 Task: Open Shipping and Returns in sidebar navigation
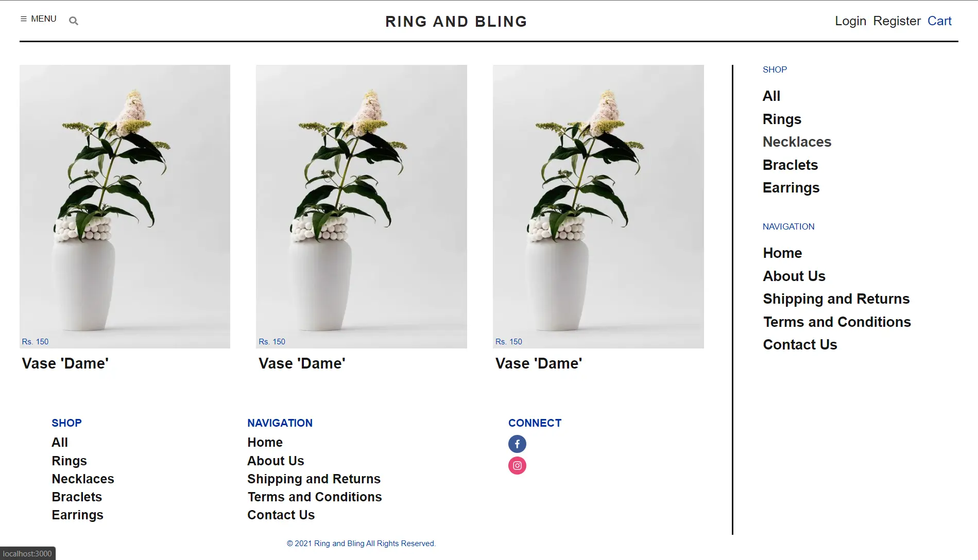coord(836,299)
